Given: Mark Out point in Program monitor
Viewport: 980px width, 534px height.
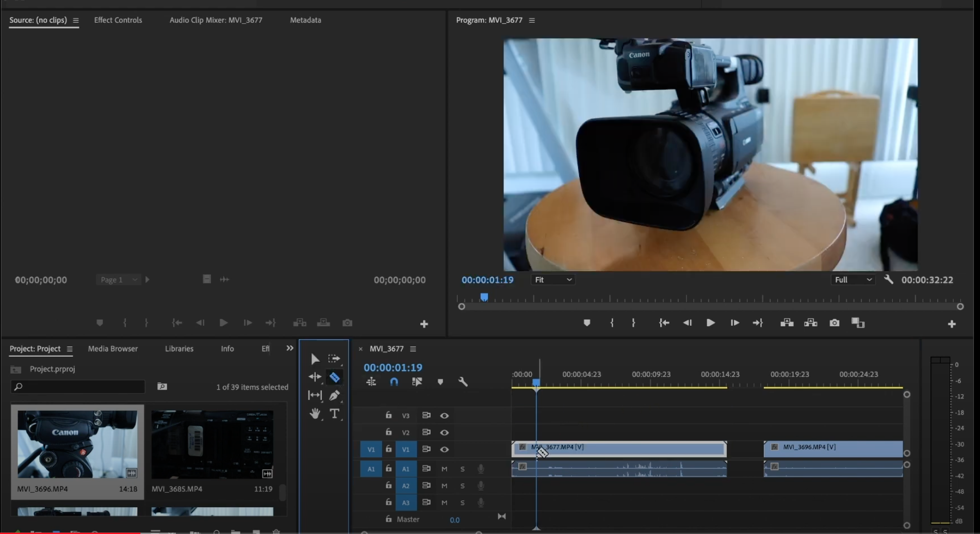Looking at the screenshot, I should 633,323.
